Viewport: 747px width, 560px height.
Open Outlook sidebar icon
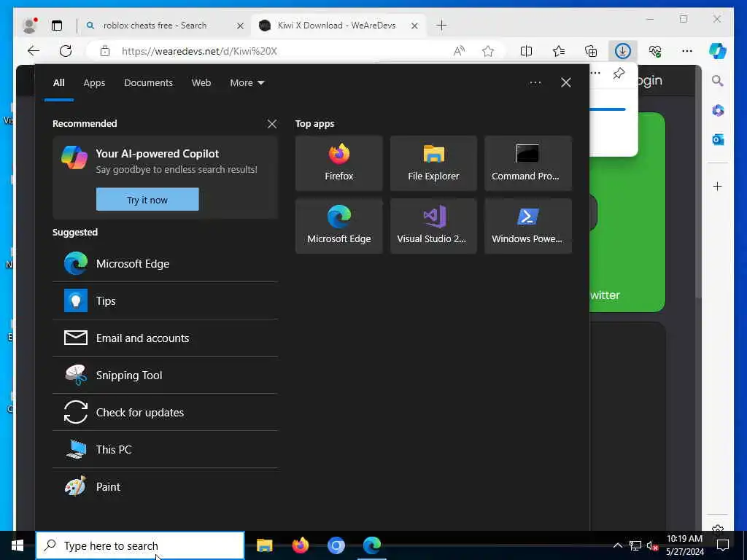718,139
